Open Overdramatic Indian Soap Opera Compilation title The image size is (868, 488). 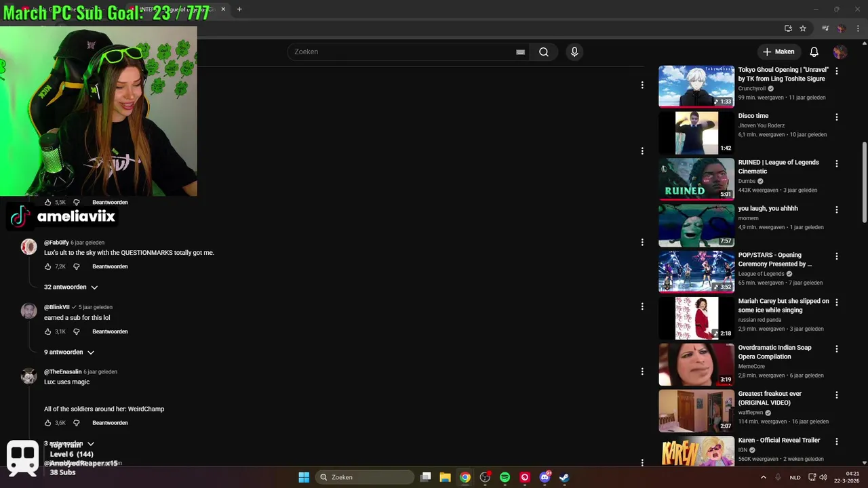[x=774, y=352]
